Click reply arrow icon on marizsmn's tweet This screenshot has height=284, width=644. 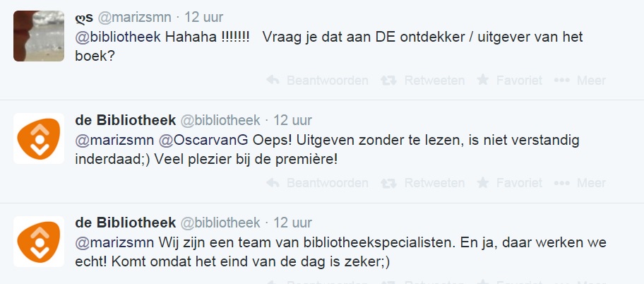point(273,81)
